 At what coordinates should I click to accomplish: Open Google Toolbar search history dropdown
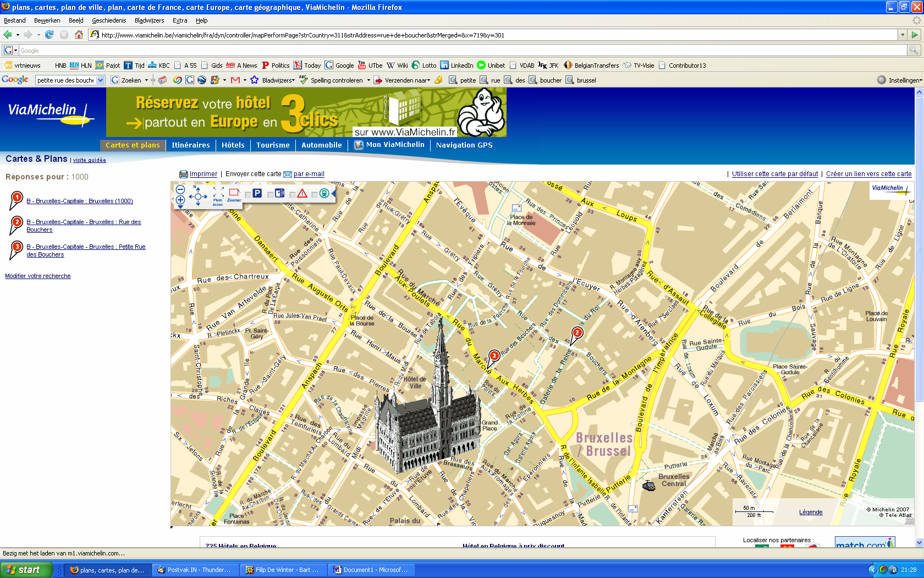click(x=100, y=80)
